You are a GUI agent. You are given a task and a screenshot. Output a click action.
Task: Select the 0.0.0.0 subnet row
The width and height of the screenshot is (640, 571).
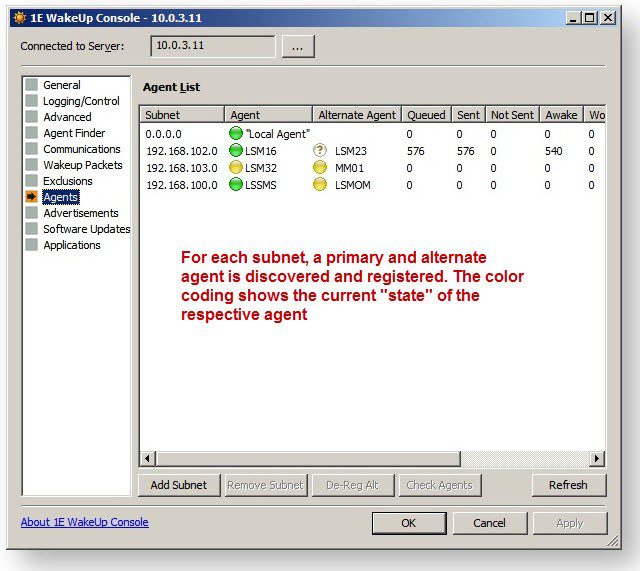point(372,134)
